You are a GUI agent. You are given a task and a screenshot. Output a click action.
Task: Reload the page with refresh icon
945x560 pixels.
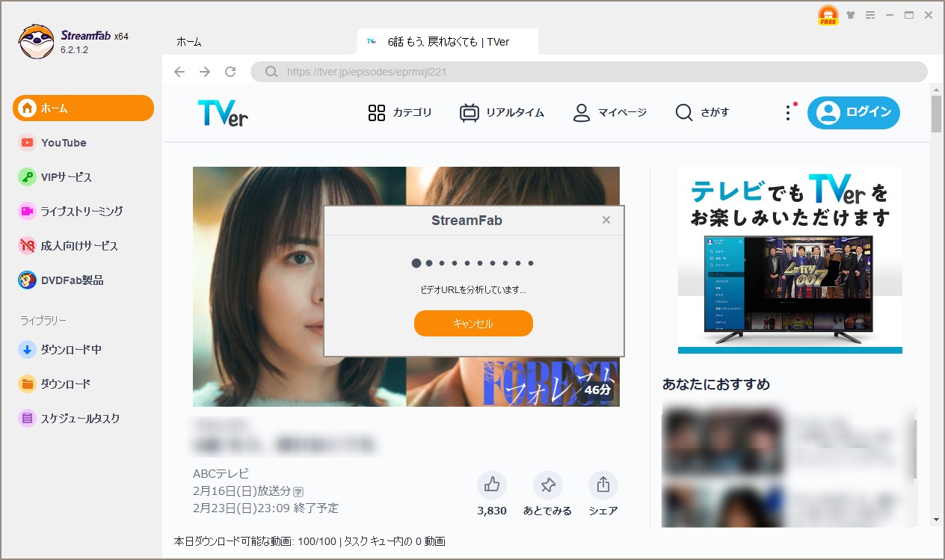point(230,72)
